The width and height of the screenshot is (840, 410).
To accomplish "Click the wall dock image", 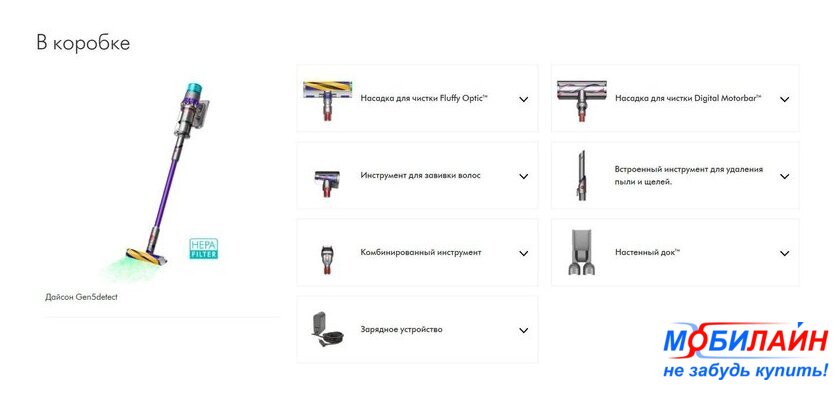I will pyautogui.click(x=582, y=252).
